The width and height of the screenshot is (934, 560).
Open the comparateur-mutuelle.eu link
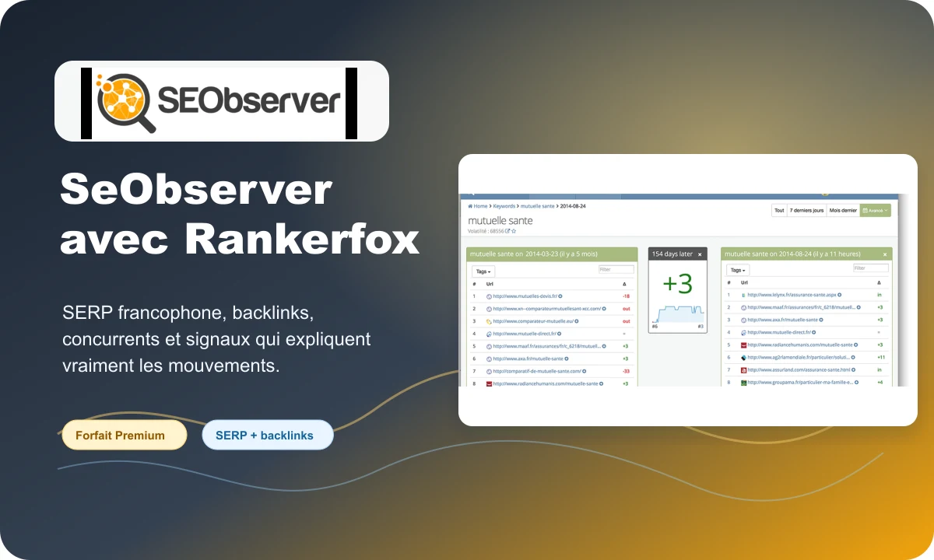[x=533, y=321]
